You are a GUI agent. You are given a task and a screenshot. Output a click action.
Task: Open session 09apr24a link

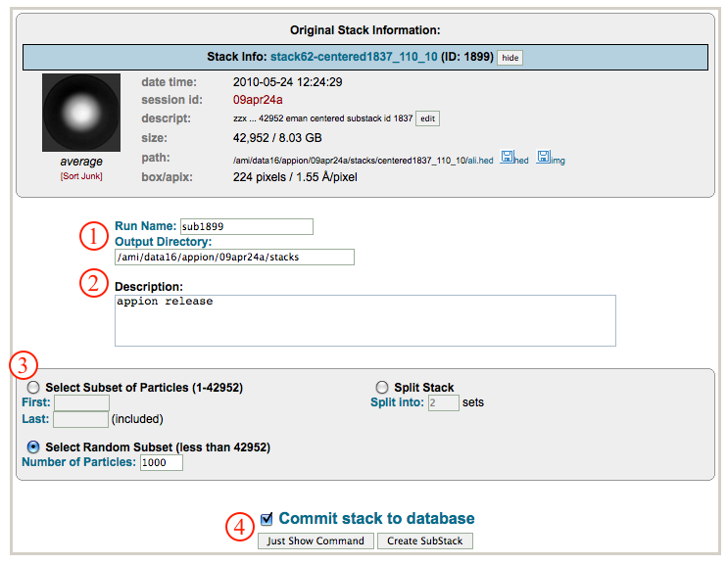point(257,100)
